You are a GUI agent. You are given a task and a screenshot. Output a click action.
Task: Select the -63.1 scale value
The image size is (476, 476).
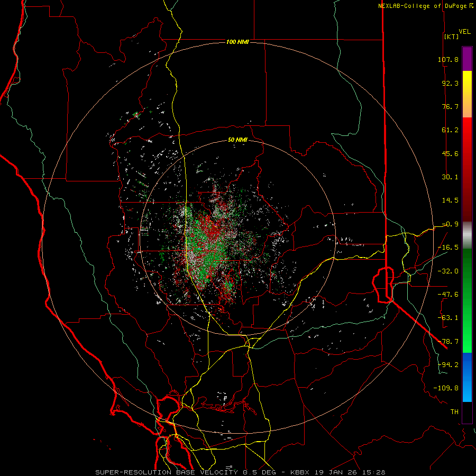tap(448, 318)
